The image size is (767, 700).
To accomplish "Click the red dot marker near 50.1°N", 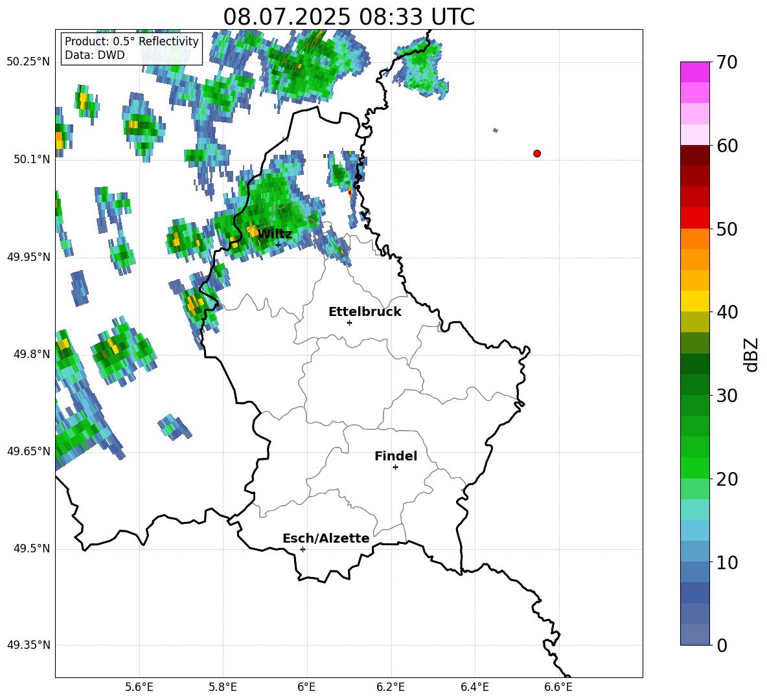I will (x=537, y=153).
